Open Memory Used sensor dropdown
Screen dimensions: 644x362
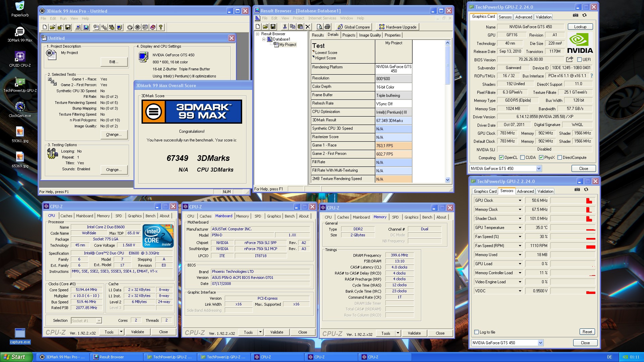click(520, 255)
